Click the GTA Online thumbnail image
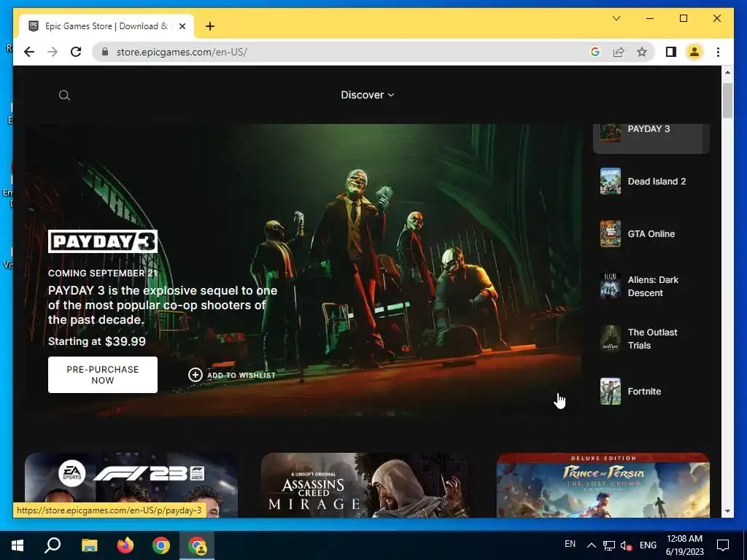This screenshot has height=560, width=747. tap(611, 234)
